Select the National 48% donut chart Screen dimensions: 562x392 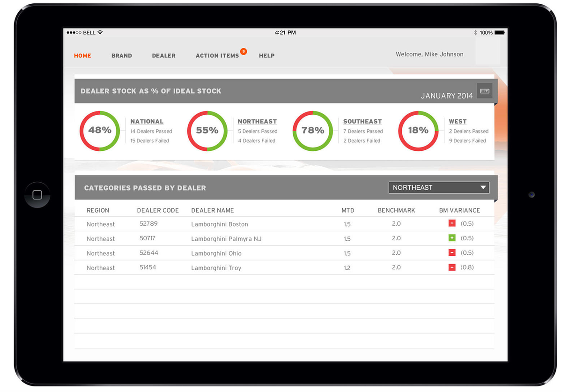pos(100,131)
